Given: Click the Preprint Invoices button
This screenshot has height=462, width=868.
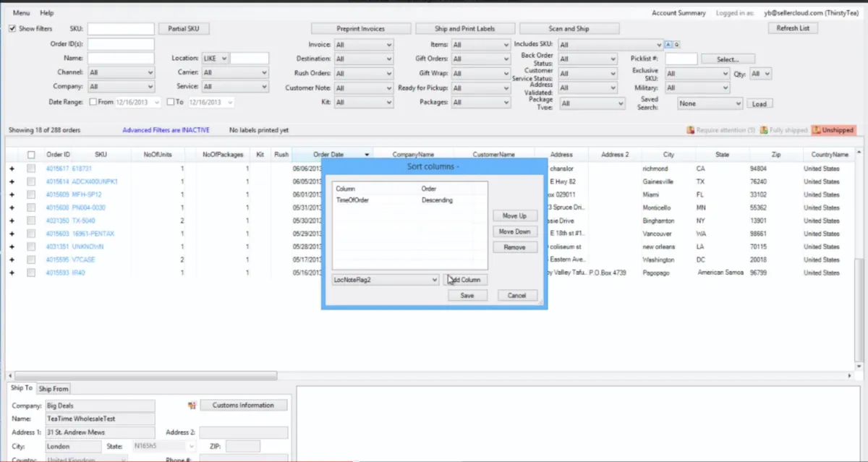Looking at the screenshot, I should tap(361, 29).
